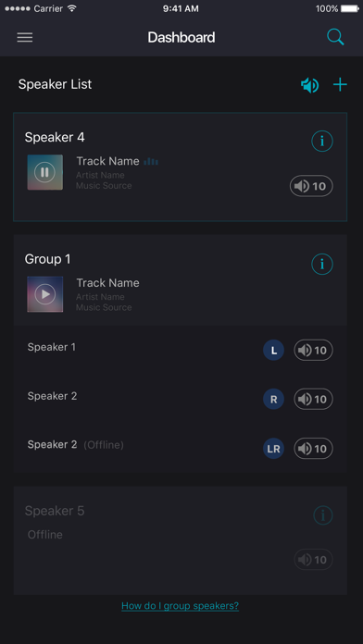Select Speaker 2 row in Group 1

180,399
